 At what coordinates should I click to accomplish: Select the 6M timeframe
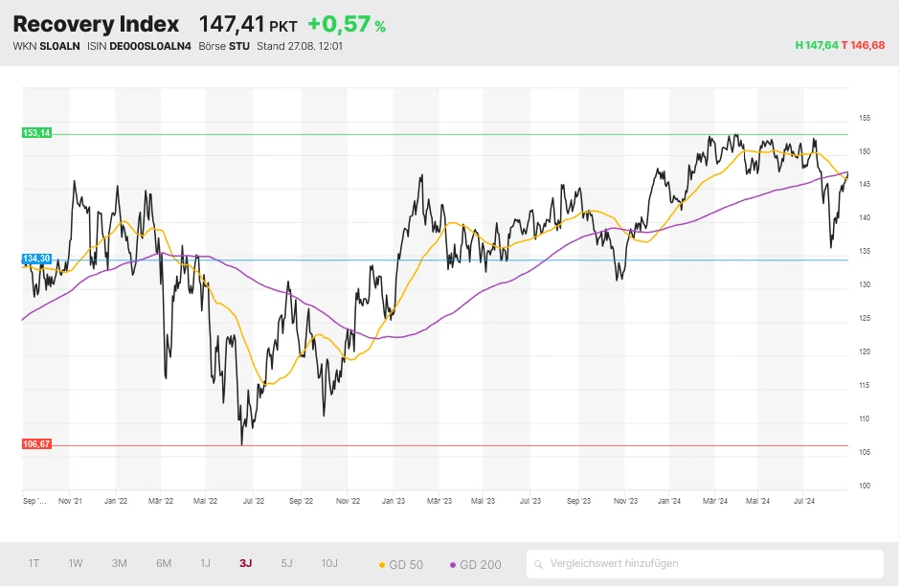(162, 564)
